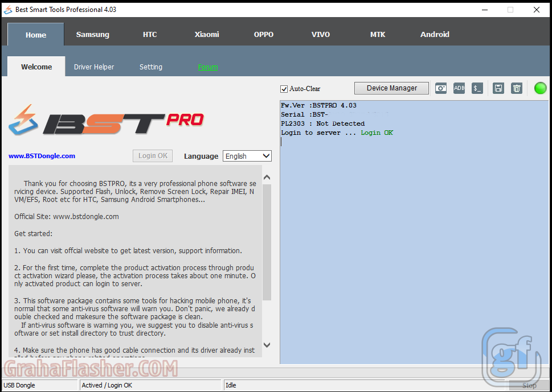Viewport: 552px width, 392px height.
Task: Select the Home tab
Action: click(x=36, y=35)
